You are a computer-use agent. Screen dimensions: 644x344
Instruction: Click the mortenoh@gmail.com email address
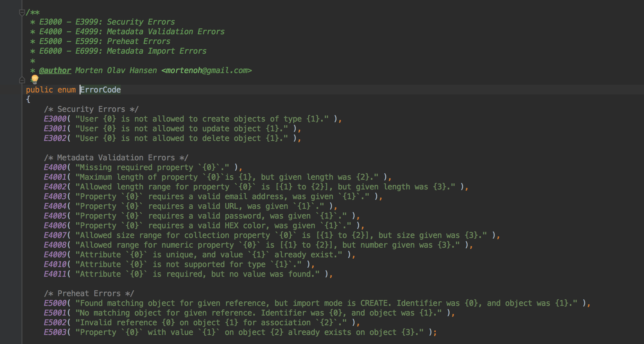click(206, 70)
